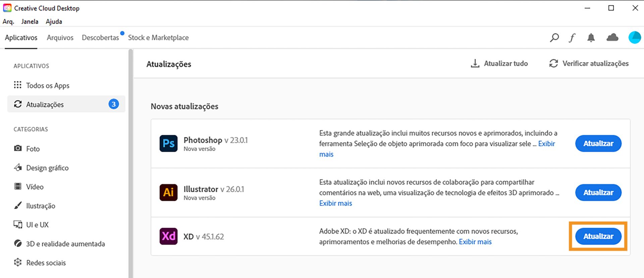The image size is (644, 278).
Task: Select 3D e realidade aumentada category
Action: pyautogui.click(x=66, y=243)
